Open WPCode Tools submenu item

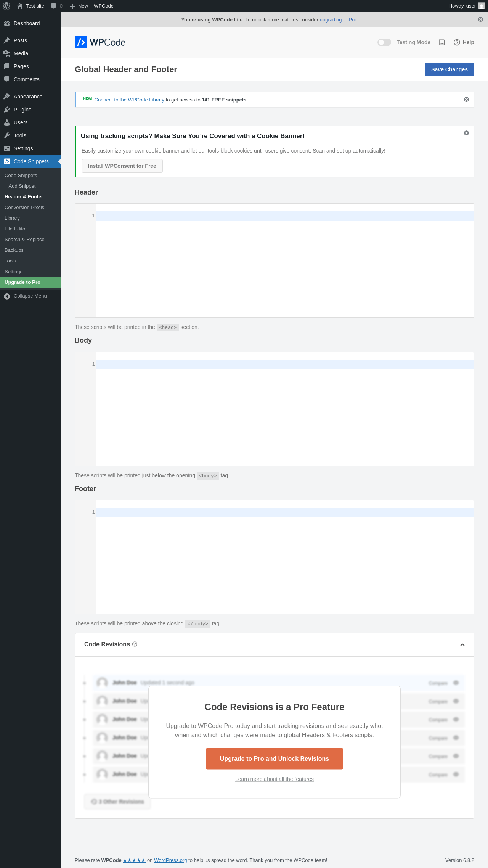(x=30, y=261)
